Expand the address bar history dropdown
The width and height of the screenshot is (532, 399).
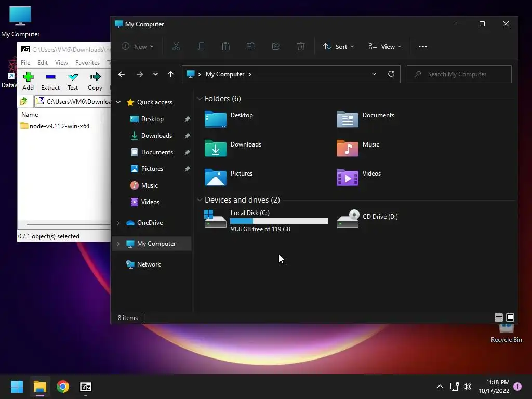[x=374, y=74]
